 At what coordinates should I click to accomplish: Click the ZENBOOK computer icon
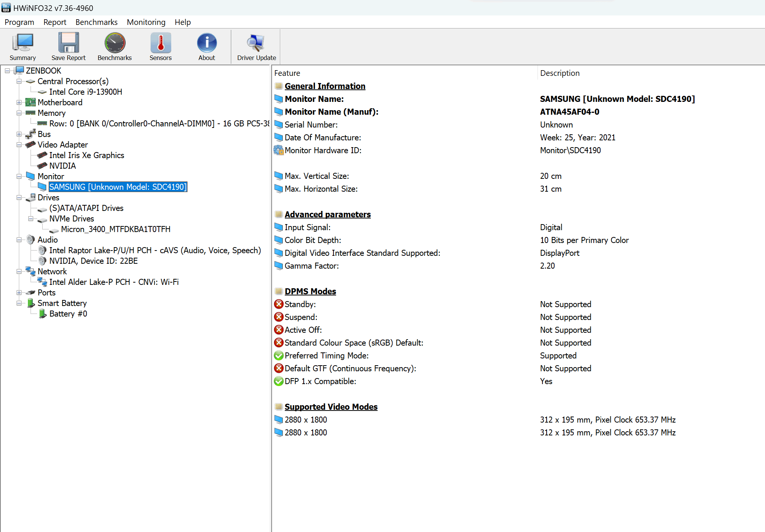tap(19, 71)
